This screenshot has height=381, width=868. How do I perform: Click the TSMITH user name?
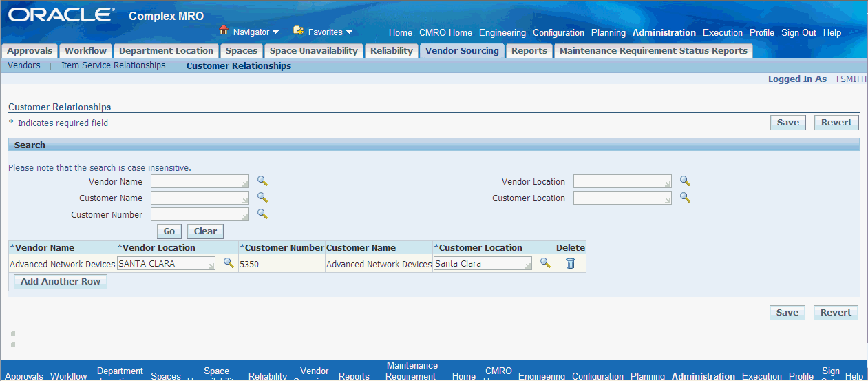(851, 79)
